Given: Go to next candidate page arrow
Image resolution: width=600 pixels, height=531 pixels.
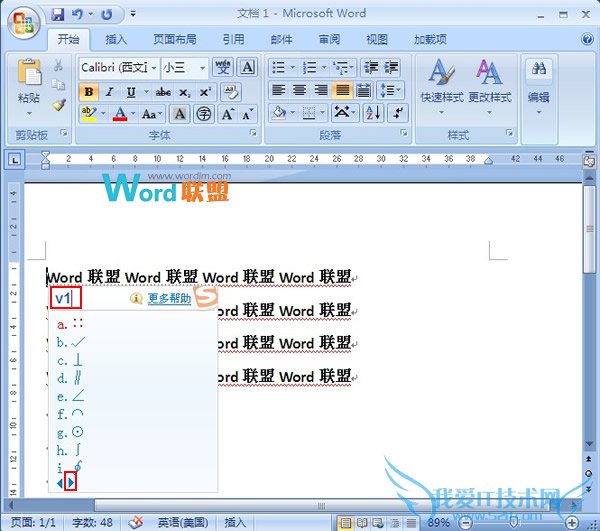Looking at the screenshot, I should pyautogui.click(x=71, y=483).
